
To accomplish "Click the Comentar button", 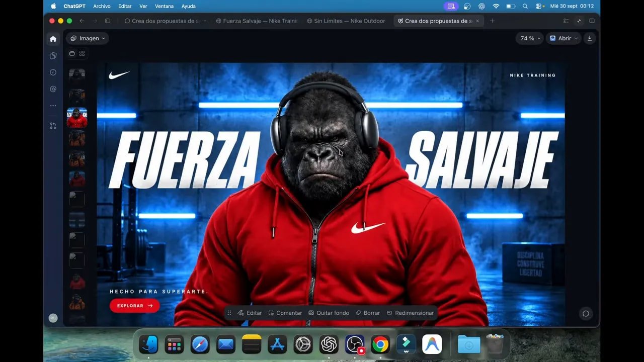I will (285, 313).
